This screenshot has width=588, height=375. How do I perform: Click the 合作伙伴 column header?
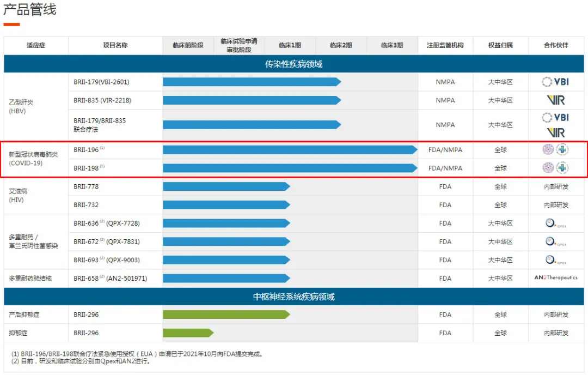(556, 45)
